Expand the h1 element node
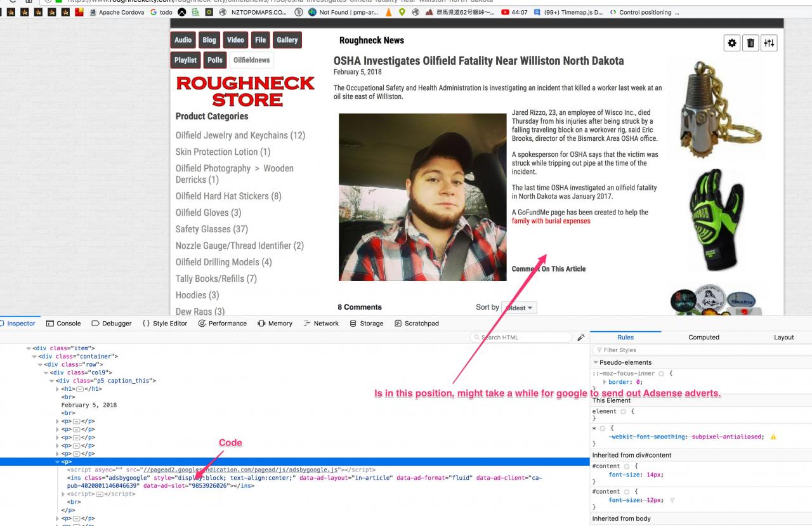812x526 pixels. point(58,389)
